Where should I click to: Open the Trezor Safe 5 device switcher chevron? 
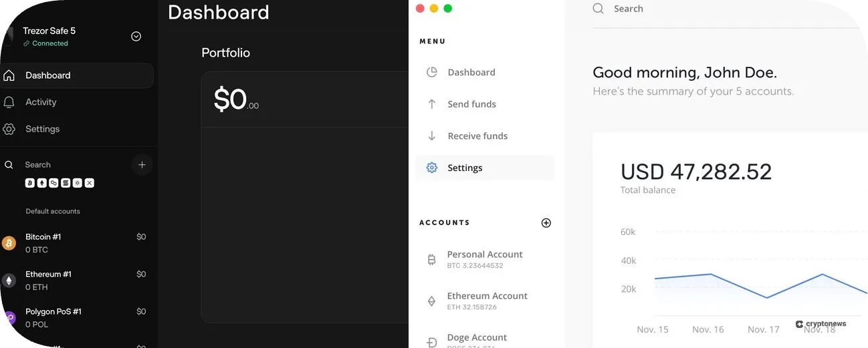pyautogui.click(x=136, y=37)
